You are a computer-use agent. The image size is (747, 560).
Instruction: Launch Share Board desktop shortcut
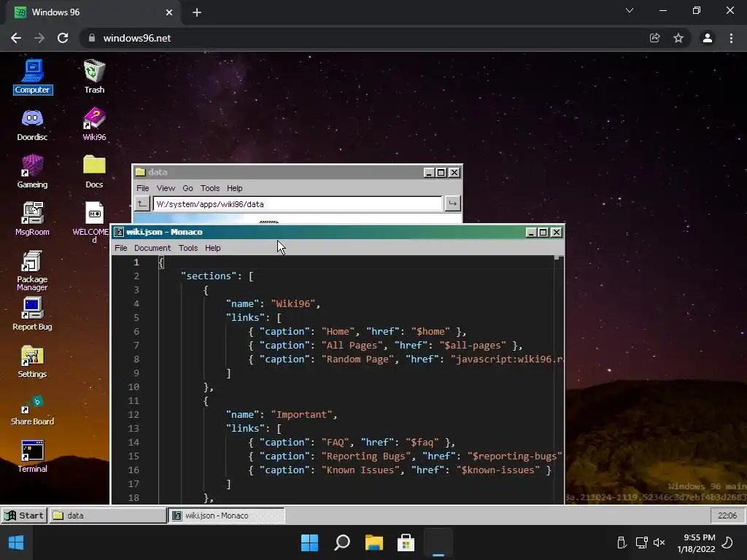(32, 410)
